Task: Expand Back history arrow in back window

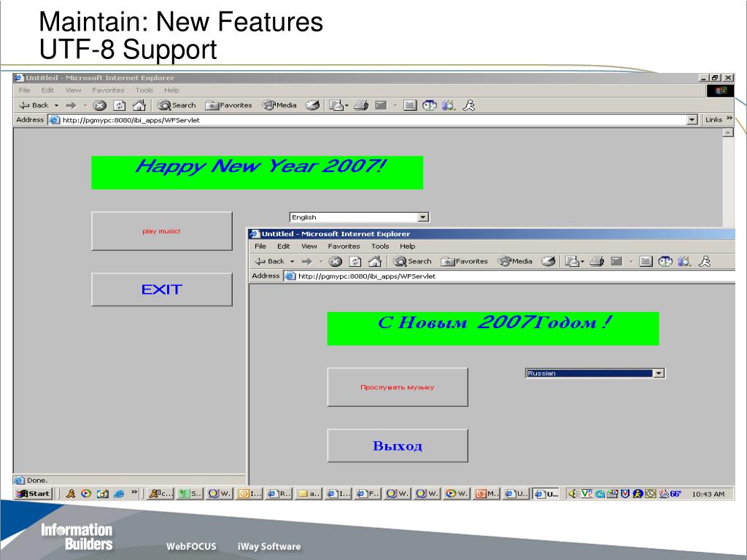Action: (56, 105)
